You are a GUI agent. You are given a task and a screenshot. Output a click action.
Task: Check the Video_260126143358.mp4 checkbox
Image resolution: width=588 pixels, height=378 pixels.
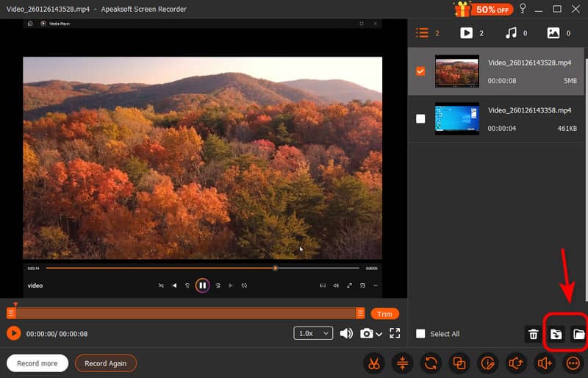[x=420, y=118]
